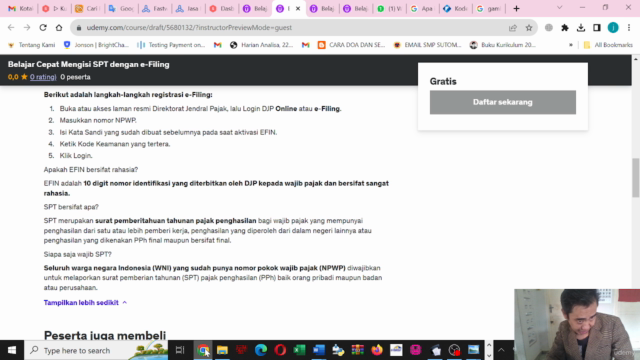
Task: Switch to the 'Dasb' tab
Action: pyautogui.click(x=221, y=9)
